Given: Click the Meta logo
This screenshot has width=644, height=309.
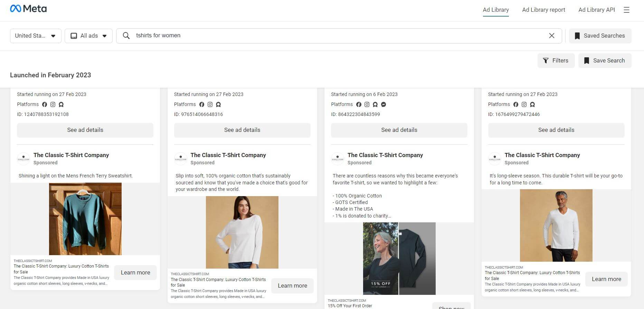Looking at the screenshot, I should pyautogui.click(x=28, y=9).
